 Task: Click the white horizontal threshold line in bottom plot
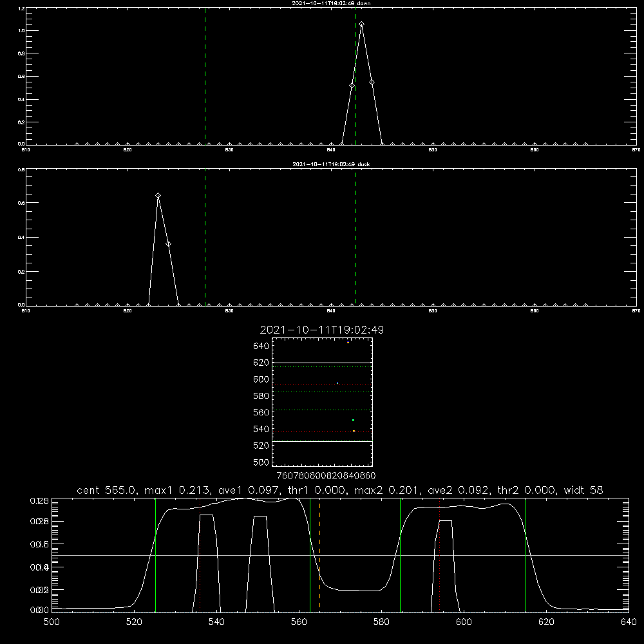pos(340,555)
